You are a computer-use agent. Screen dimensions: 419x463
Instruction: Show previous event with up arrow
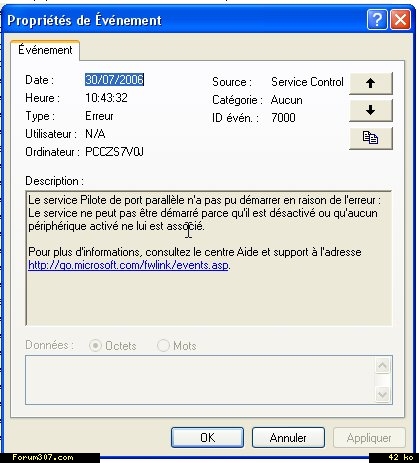(x=371, y=83)
